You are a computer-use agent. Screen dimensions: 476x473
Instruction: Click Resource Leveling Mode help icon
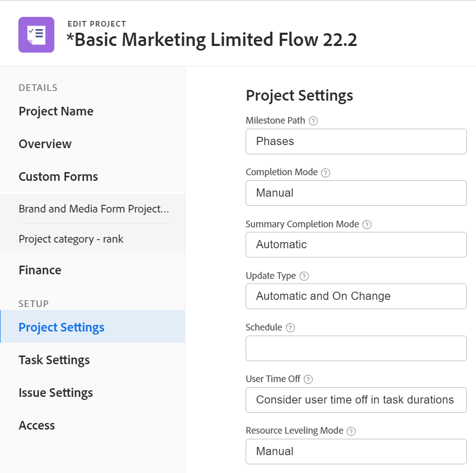click(x=351, y=431)
